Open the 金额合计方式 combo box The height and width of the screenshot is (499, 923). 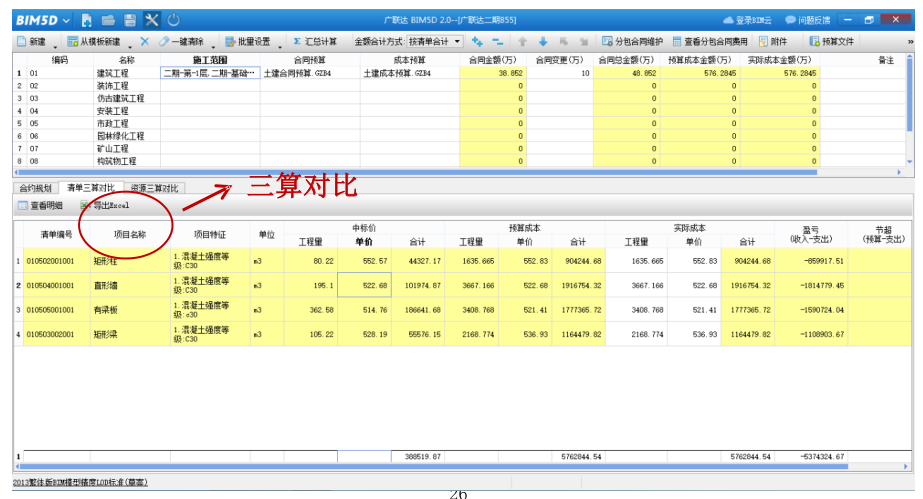pyautogui.click(x=435, y=41)
